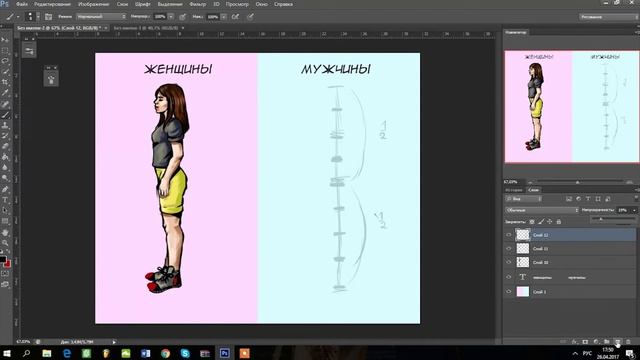Hide the Слой 1 background layer eye
The width and height of the screenshot is (640, 360).
pyautogui.click(x=509, y=291)
